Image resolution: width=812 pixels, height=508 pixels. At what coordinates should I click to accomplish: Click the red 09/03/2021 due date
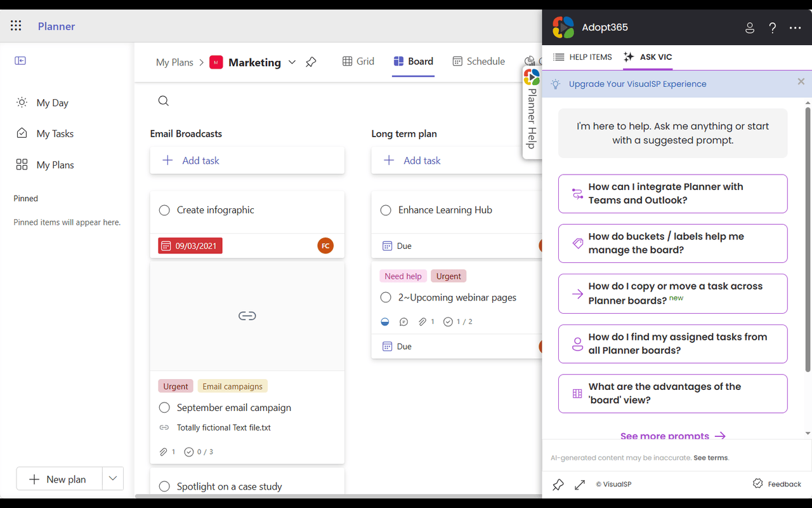click(x=190, y=246)
